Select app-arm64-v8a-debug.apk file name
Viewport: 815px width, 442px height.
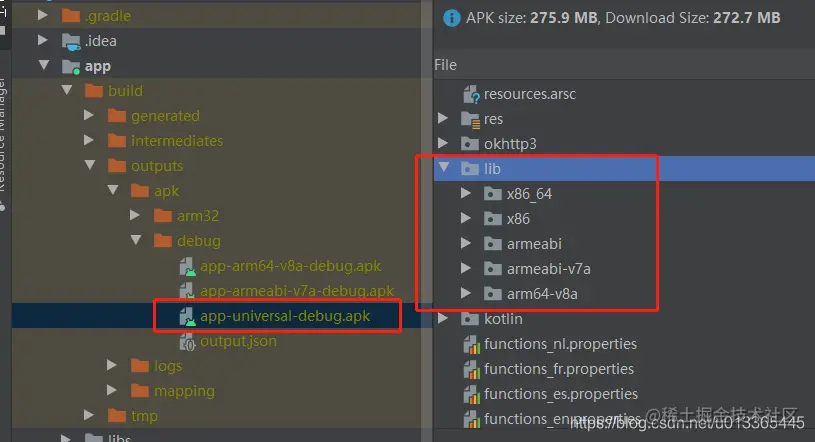coord(291,266)
